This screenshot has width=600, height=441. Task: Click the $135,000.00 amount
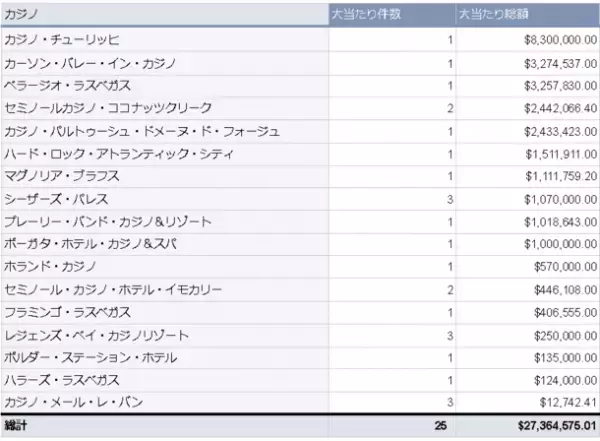click(566, 358)
